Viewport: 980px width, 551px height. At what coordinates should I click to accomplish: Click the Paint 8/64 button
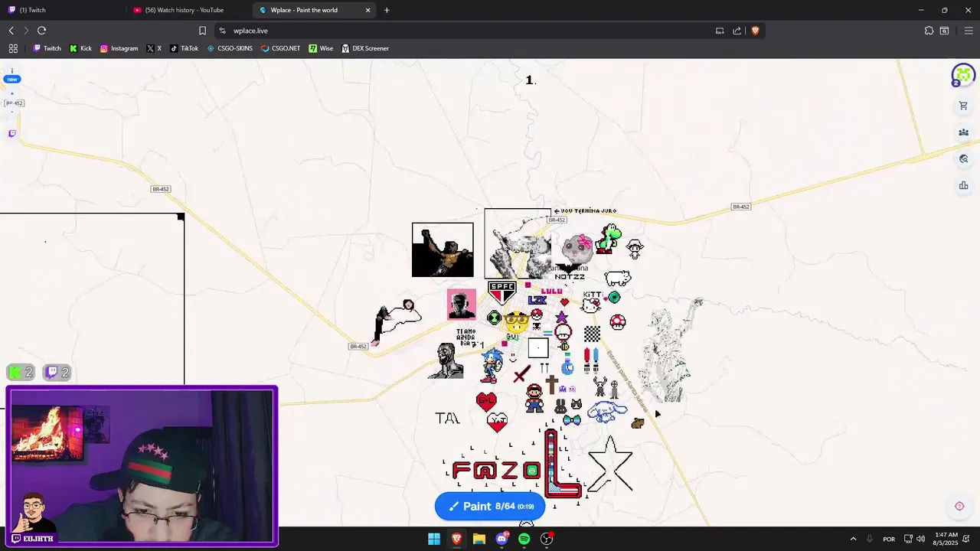pos(490,506)
